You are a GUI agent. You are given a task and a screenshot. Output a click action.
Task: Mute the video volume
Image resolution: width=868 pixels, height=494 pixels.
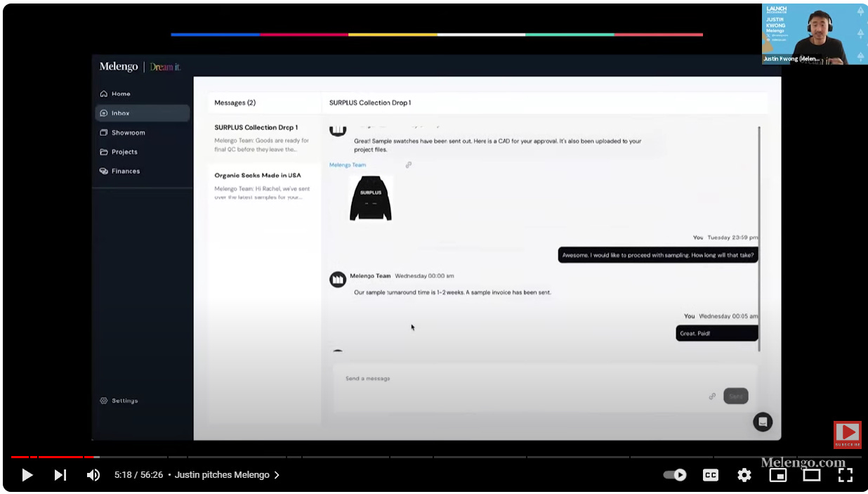pos(93,475)
